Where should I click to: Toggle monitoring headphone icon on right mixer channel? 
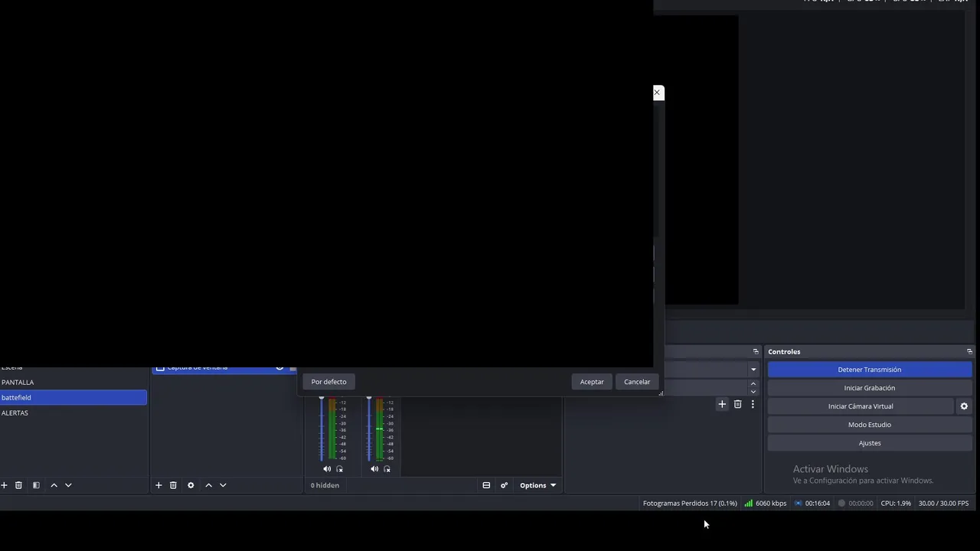[387, 469]
